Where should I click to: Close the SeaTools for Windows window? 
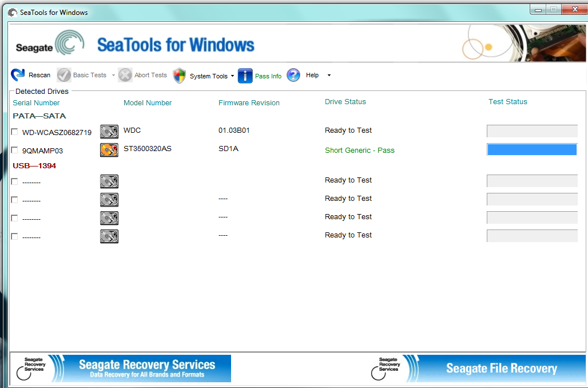coord(574,10)
